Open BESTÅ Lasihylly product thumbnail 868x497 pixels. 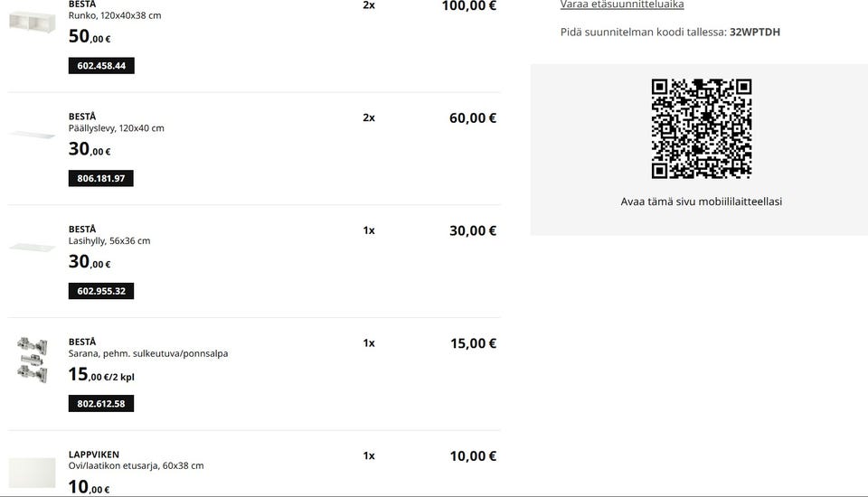(x=33, y=248)
